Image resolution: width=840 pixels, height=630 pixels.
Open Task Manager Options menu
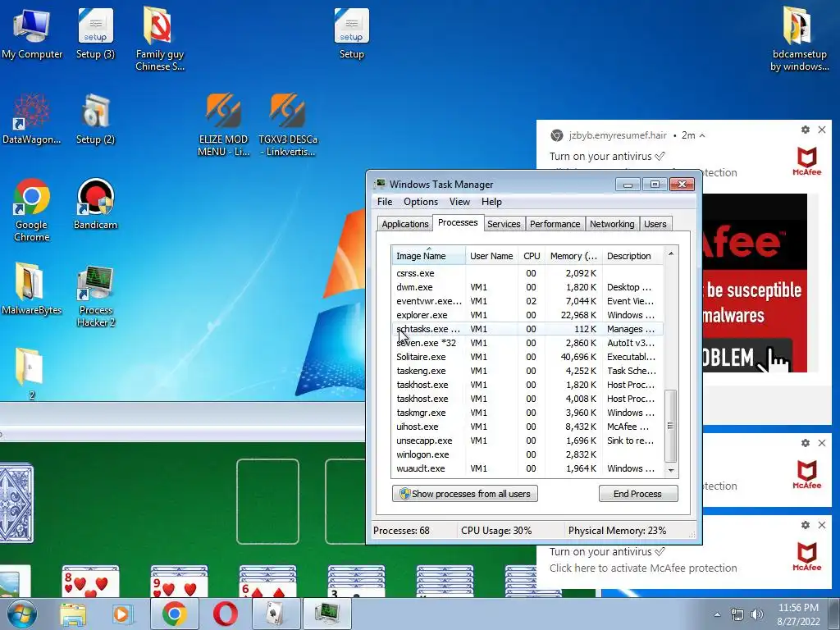tap(421, 202)
